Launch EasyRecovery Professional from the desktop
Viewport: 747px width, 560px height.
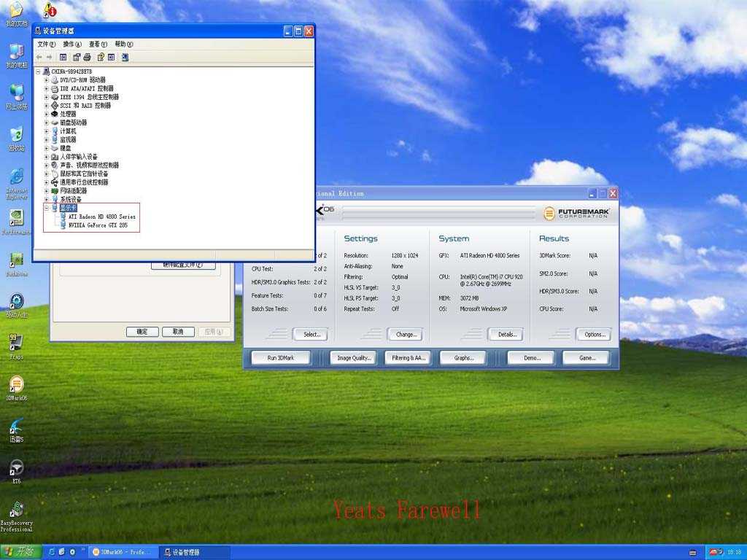17,517
